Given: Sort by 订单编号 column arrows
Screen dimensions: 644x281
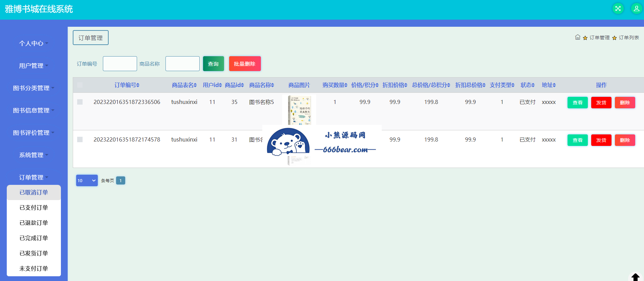Looking at the screenshot, I should point(138,85).
